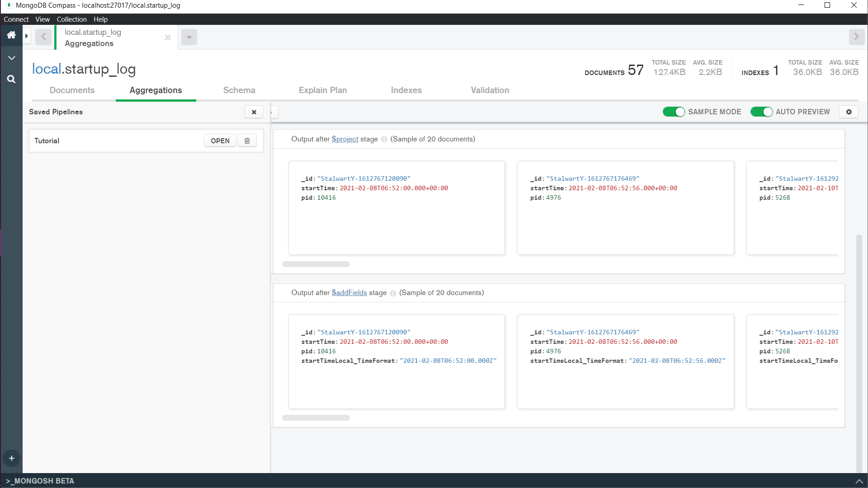Open the Help menu
The height and width of the screenshot is (488, 868).
(100, 19)
